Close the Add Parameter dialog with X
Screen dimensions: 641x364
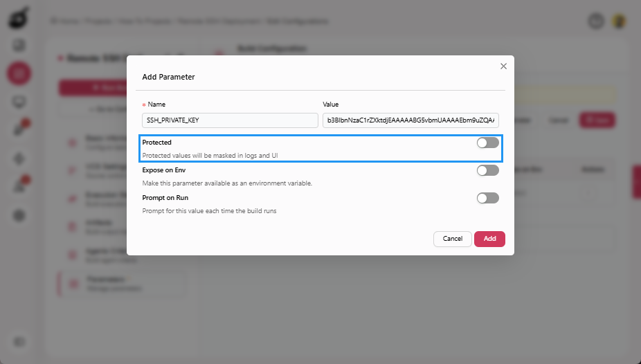point(503,66)
